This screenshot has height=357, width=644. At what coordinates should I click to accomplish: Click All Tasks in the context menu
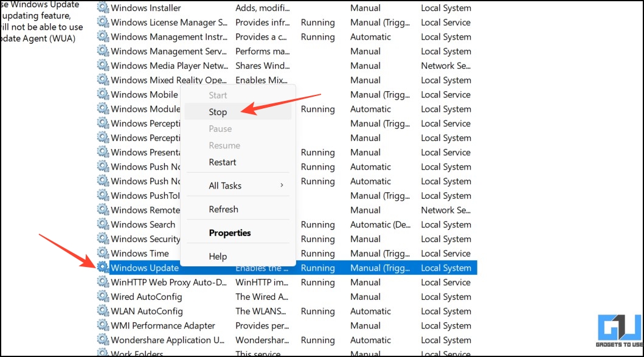[x=238, y=185]
